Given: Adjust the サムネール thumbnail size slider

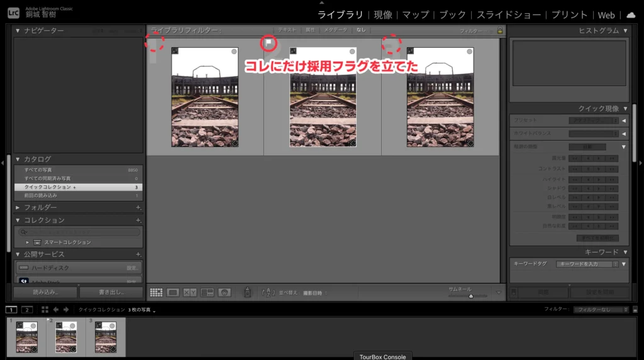Looking at the screenshot, I should point(471,296).
